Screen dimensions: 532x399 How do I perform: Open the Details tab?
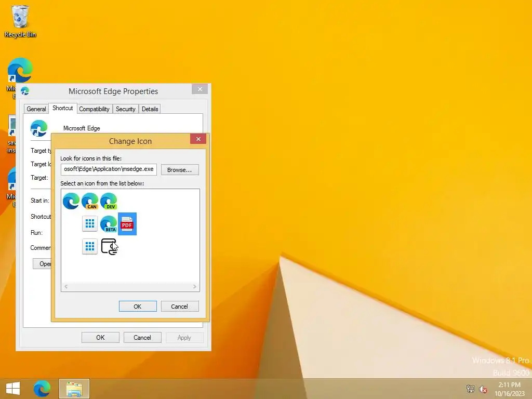click(150, 109)
